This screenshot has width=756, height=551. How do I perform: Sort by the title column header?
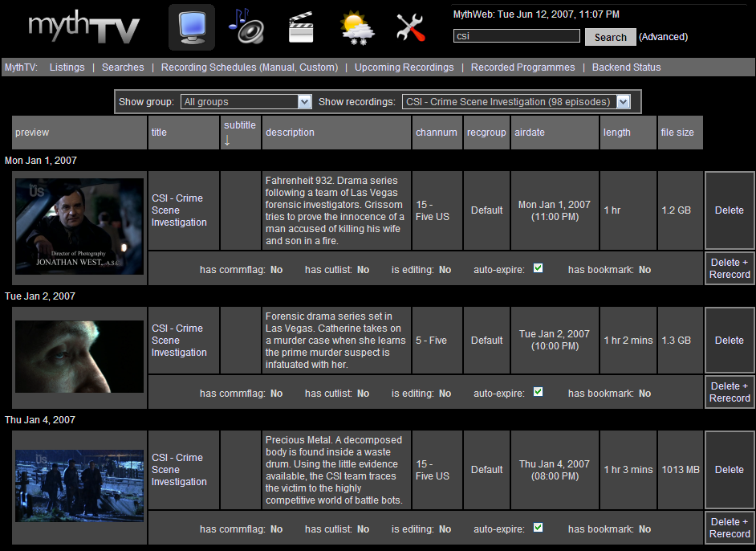click(159, 133)
